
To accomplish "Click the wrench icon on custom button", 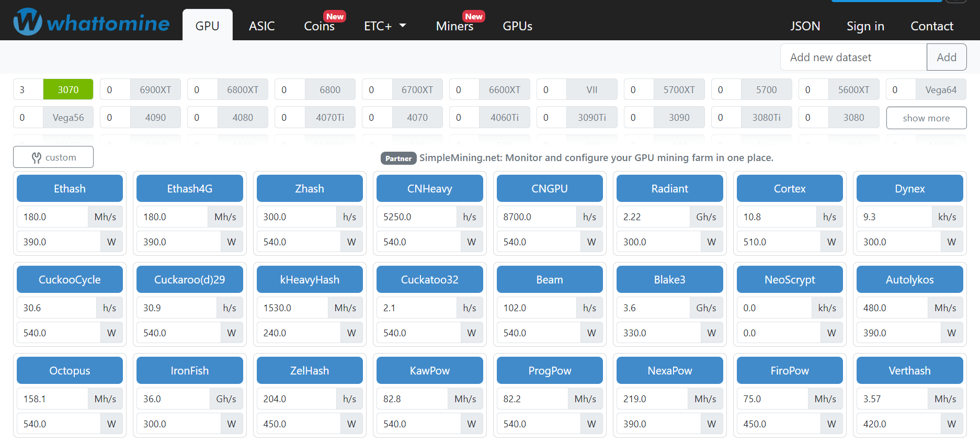I will 36,158.
